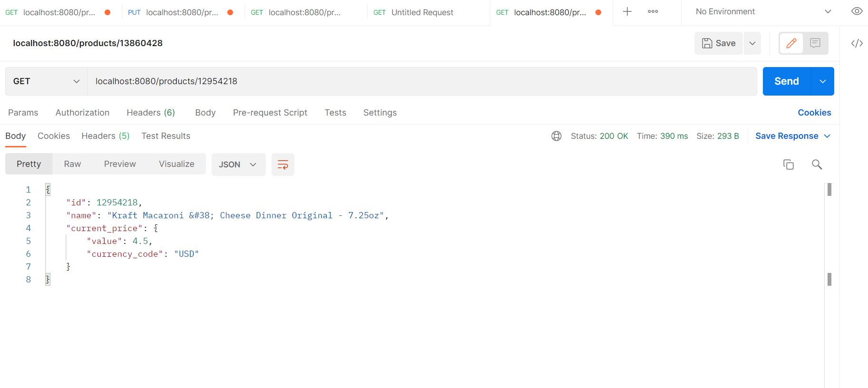The width and height of the screenshot is (868, 388).
Task: Switch to the response Cookies tab
Action: (x=54, y=136)
